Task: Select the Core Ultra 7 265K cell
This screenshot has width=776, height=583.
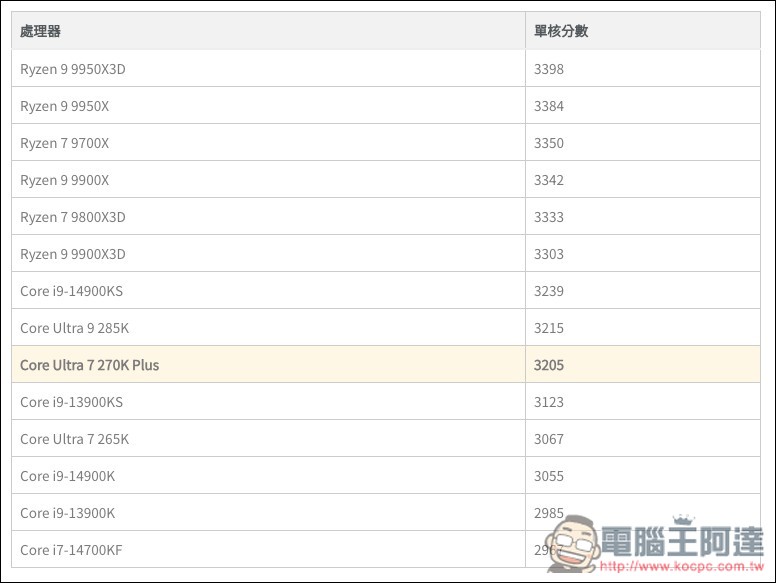Action: tap(74, 439)
